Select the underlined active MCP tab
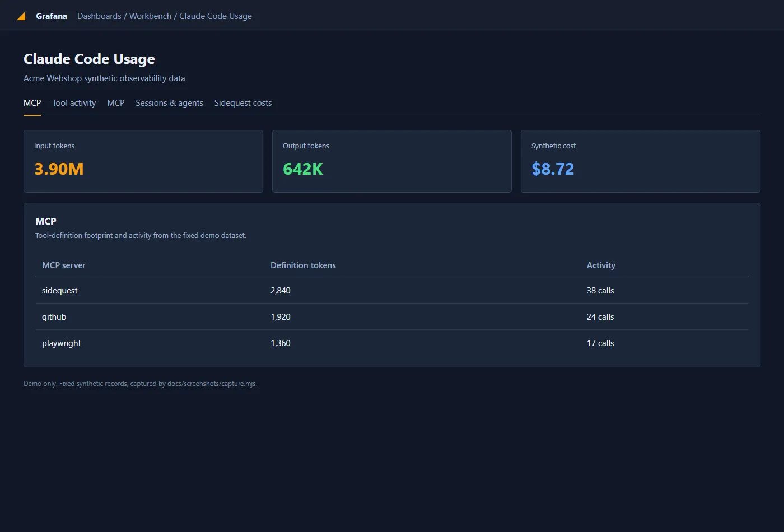This screenshot has width=784, height=532. click(x=32, y=103)
